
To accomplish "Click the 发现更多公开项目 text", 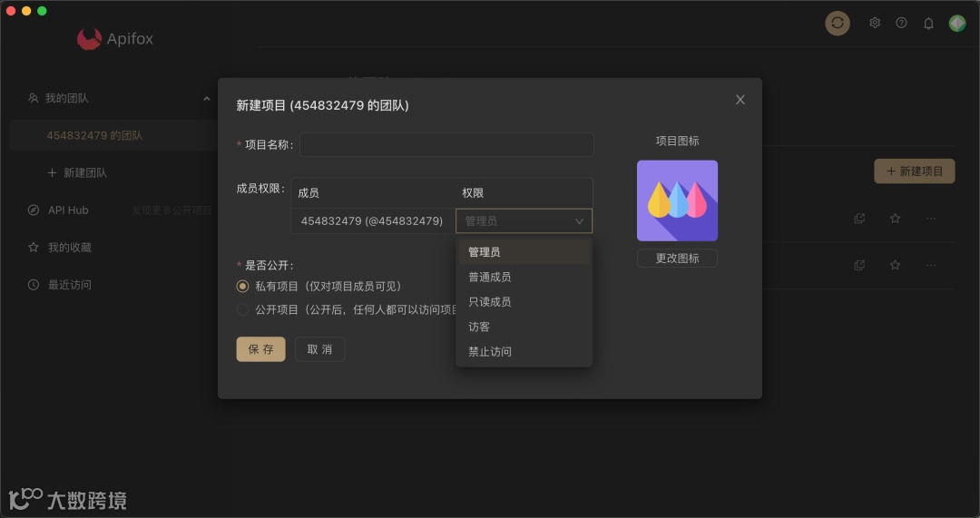I will (171, 210).
